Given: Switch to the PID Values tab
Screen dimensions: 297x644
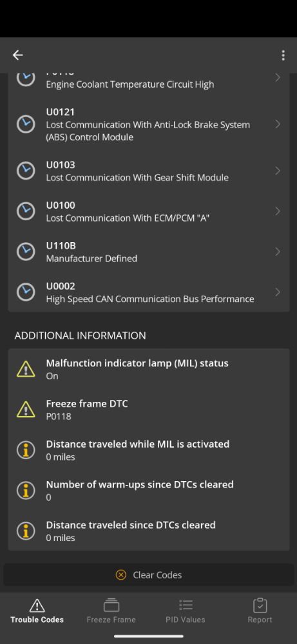Looking at the screenshot, I should [186, 611].
